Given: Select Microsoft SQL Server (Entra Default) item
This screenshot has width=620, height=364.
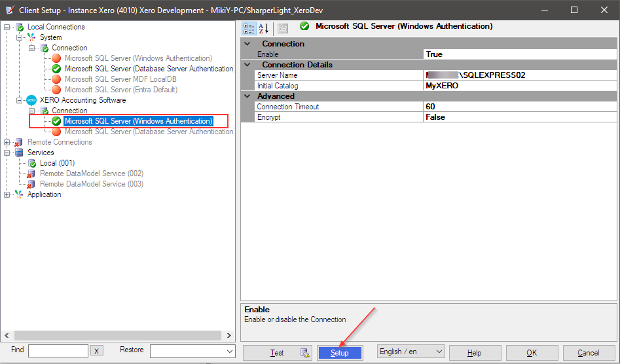Looking at the screenshot, I should [121, 90].
